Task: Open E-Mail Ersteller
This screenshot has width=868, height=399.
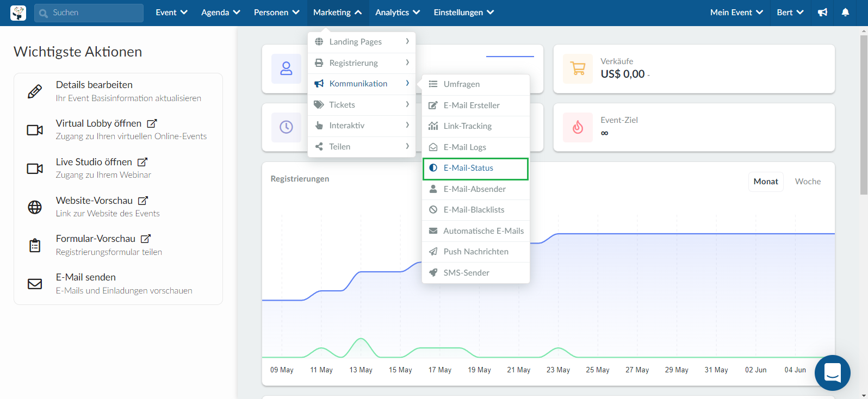Action: pos(476,105)
